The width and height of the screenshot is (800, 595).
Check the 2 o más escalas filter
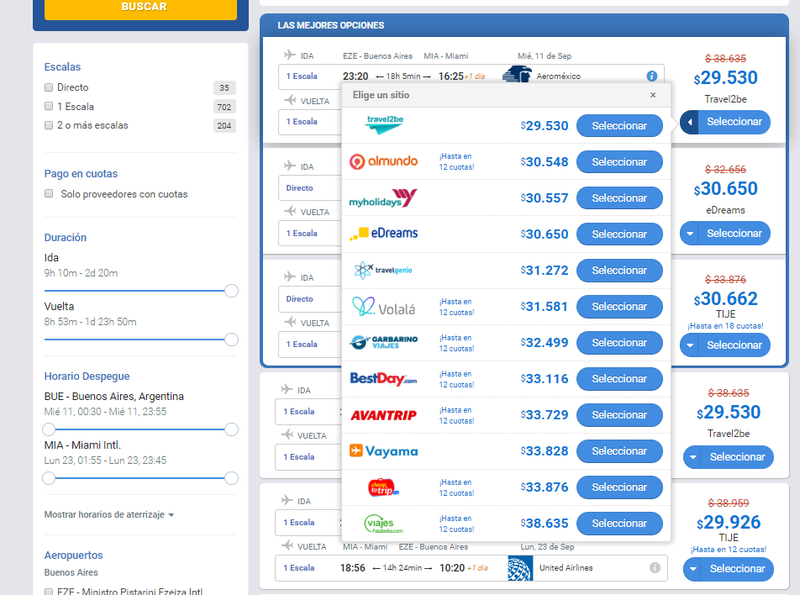[48, 125]
